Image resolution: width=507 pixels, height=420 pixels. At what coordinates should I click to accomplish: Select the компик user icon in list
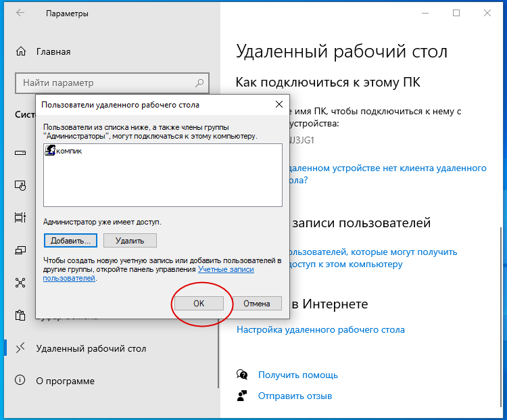coord(50,150)
